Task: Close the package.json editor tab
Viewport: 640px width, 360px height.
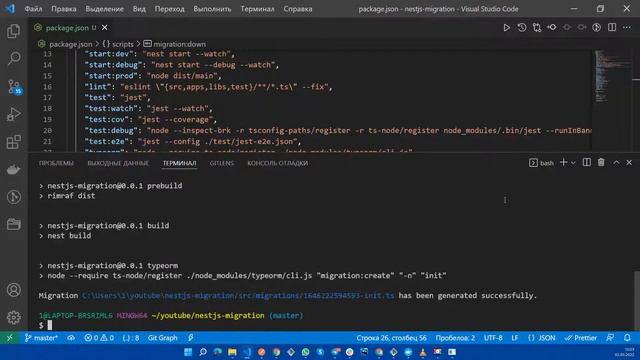Action: (x=104, y=27)
